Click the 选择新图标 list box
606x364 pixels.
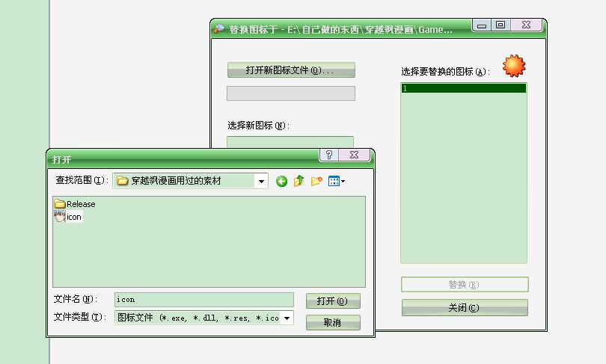pyautogui.click(x=290, y=142)
